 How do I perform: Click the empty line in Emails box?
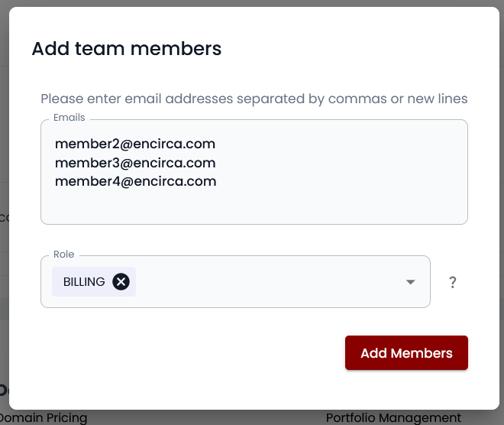pos(229,204)
